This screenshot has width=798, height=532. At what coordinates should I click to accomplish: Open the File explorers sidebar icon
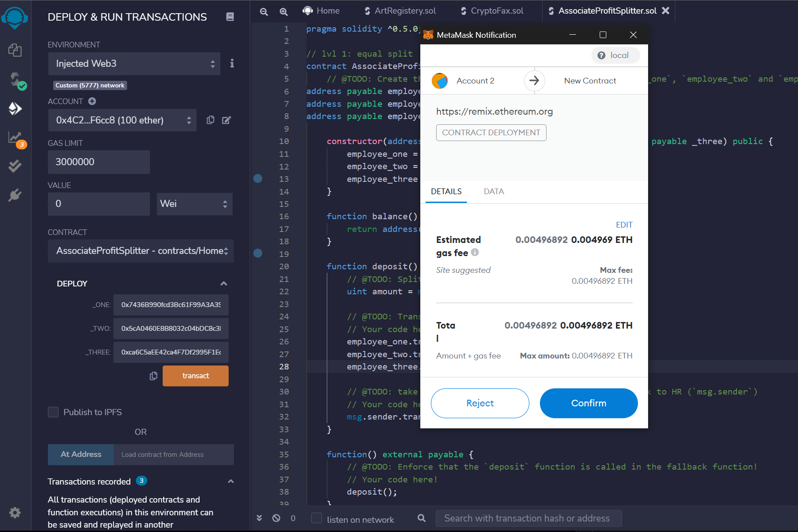pos(15,50)
